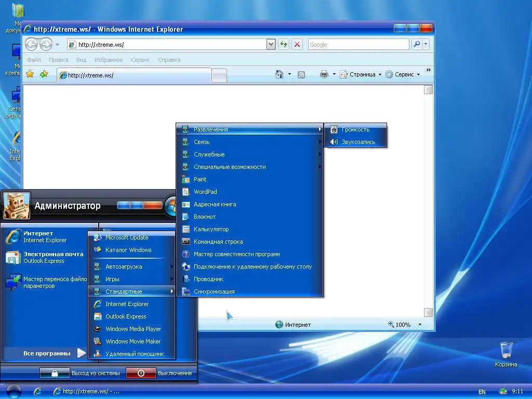This screenshot has width=532, height=399.
Task: Expand the Служебные submenu
Action: (x=250, y=154)
